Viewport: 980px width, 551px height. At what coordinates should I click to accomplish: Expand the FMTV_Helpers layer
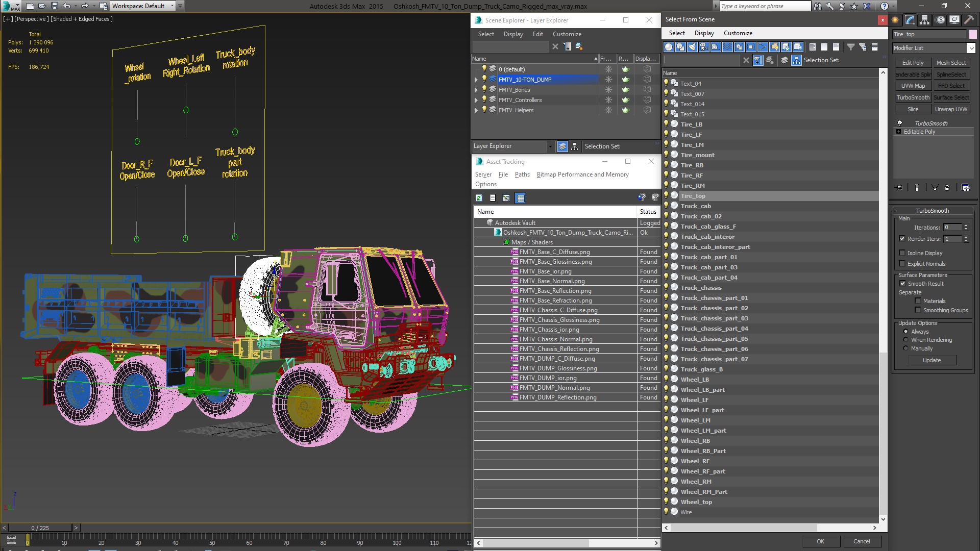476,110
